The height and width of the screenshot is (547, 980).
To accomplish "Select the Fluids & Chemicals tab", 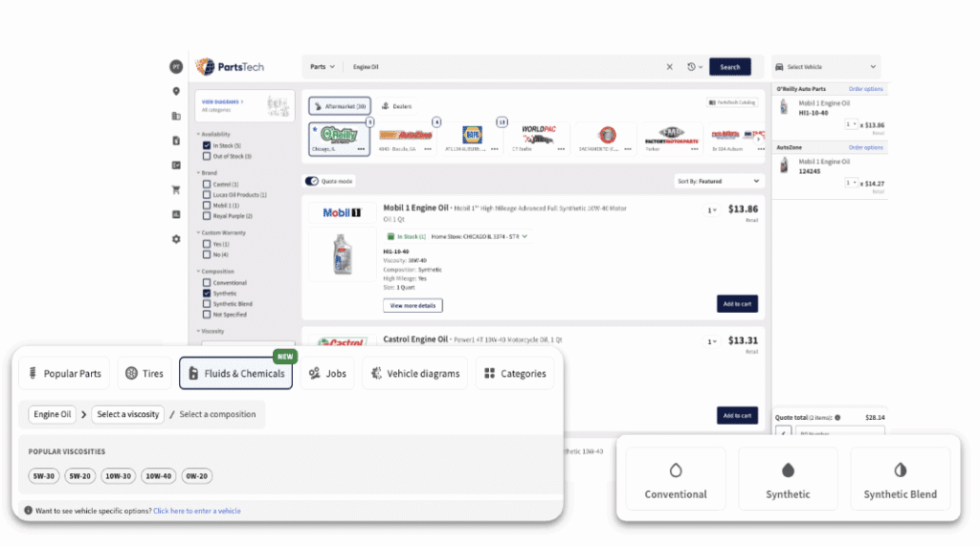I will pos(235,373).
